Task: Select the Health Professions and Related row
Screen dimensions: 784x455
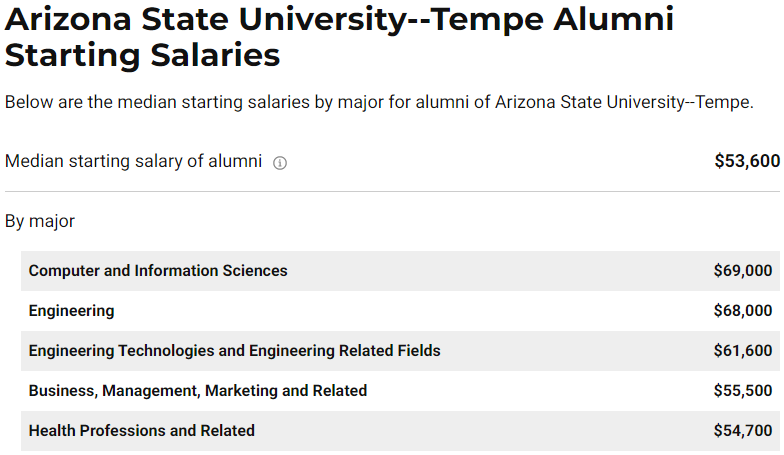Action: pos(400,431)
